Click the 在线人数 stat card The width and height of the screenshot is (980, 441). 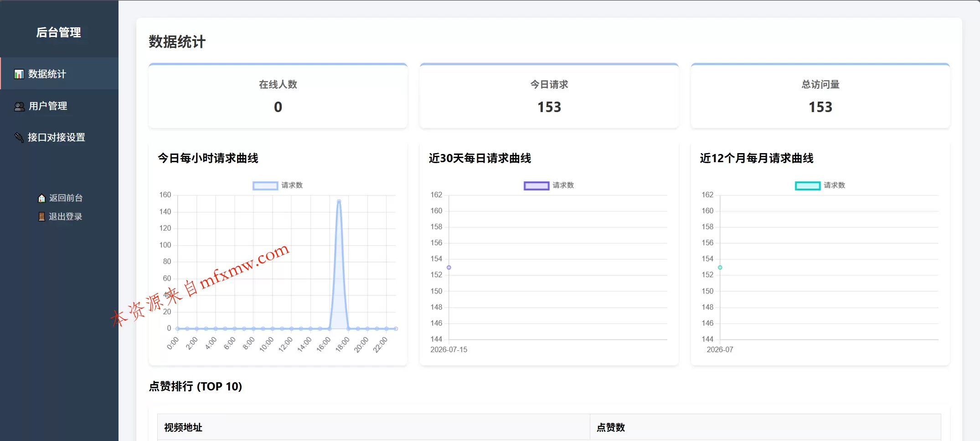pyautogui.click(x=278, y=96)
